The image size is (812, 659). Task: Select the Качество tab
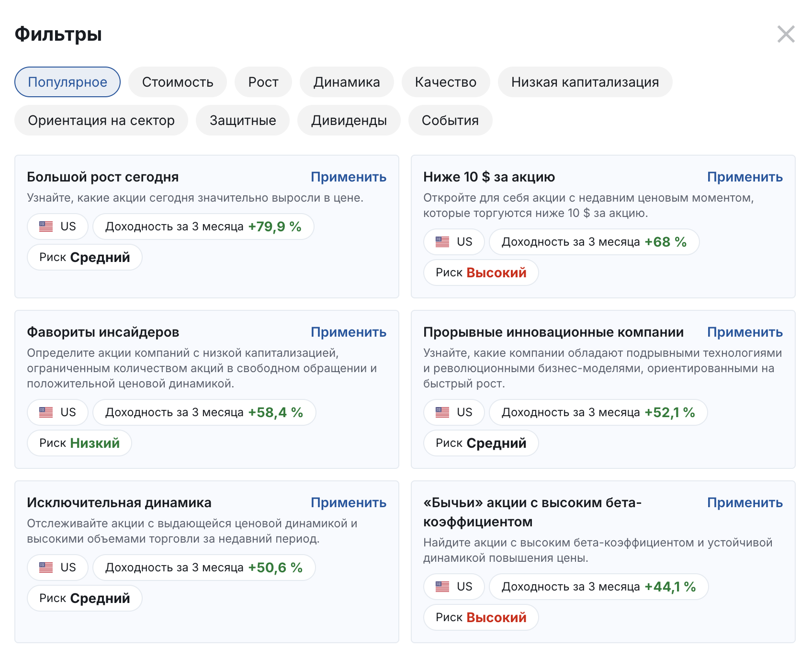446,82
